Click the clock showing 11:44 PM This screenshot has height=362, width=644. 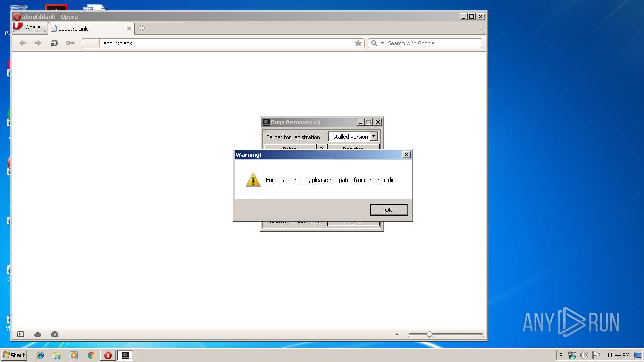(x=618, y=355)
